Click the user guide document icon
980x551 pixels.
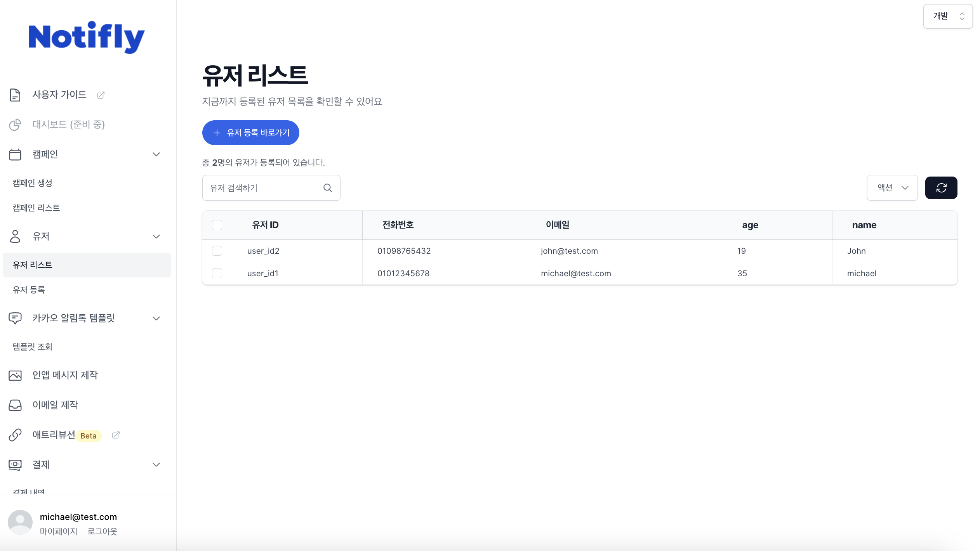(15, 95)
